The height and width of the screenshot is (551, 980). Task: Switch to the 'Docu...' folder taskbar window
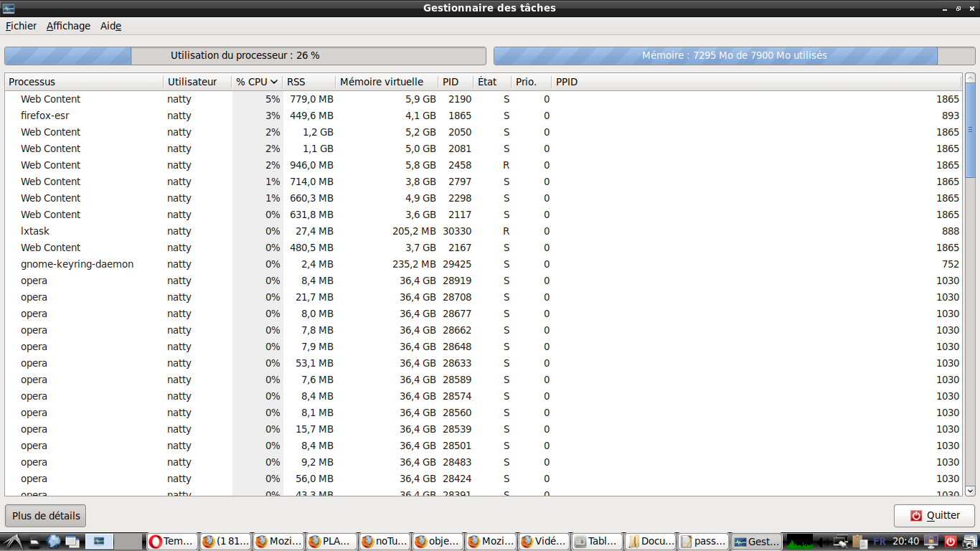(x=650, y=542)
